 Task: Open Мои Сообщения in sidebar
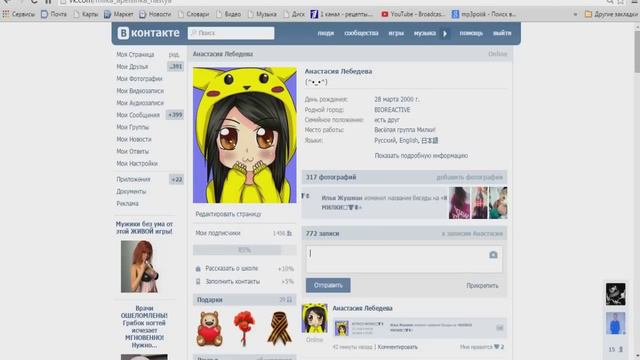138,115
